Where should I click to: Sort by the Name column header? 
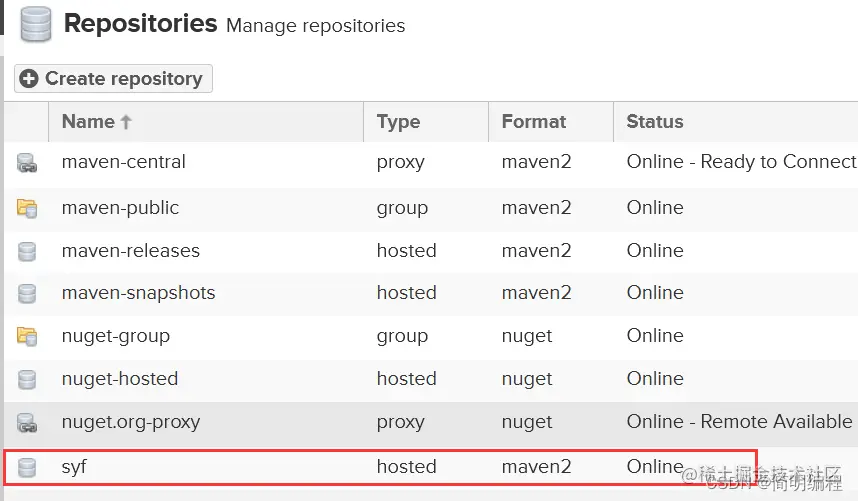point(206,121)
